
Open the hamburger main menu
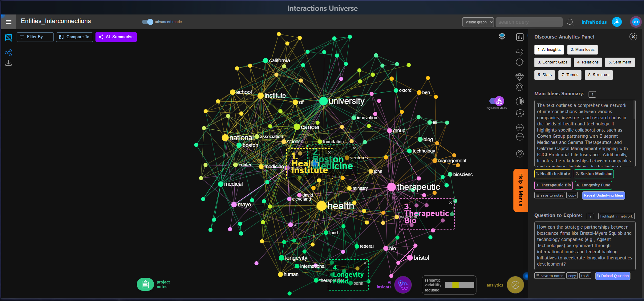coord(9,22)
